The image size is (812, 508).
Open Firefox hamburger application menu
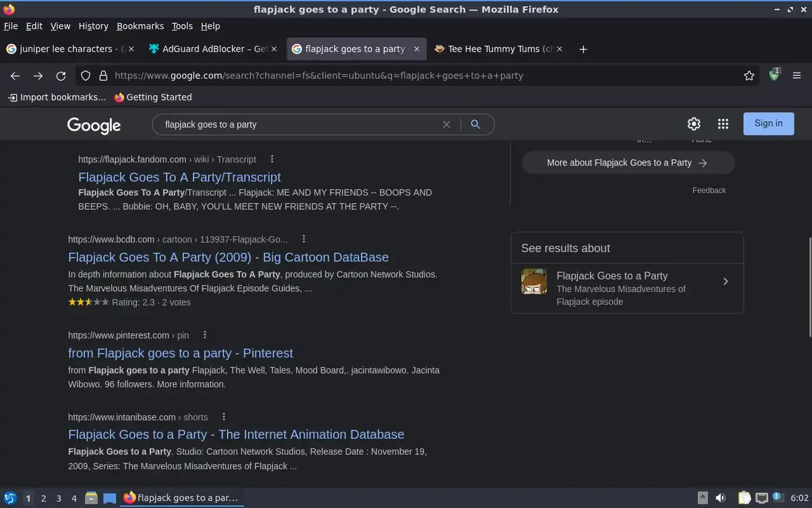coord(797,76)
